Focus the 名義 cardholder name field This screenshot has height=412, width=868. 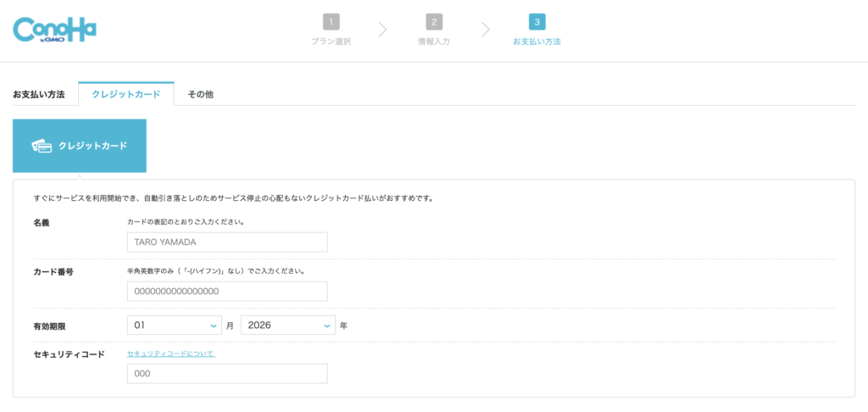pyautogui.click(x=227, y=242)
